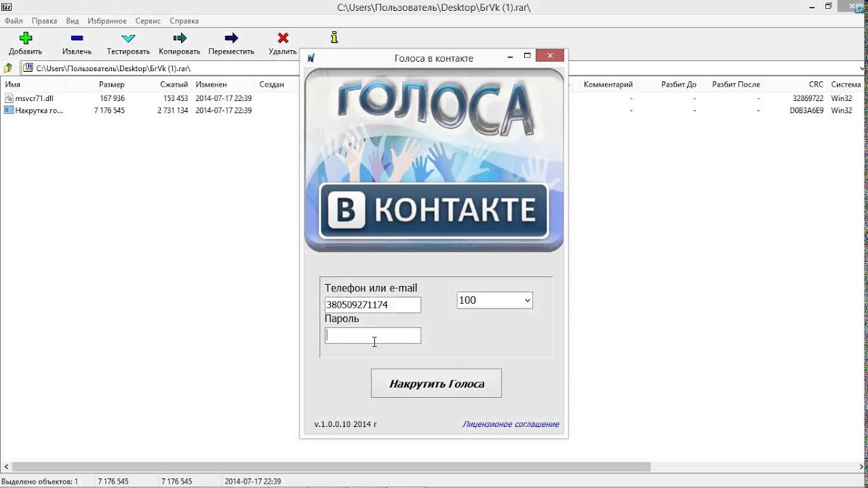Click the Накрутка го... file icon
The height and width of the screenshot is (488, 868).
point(9,110)
